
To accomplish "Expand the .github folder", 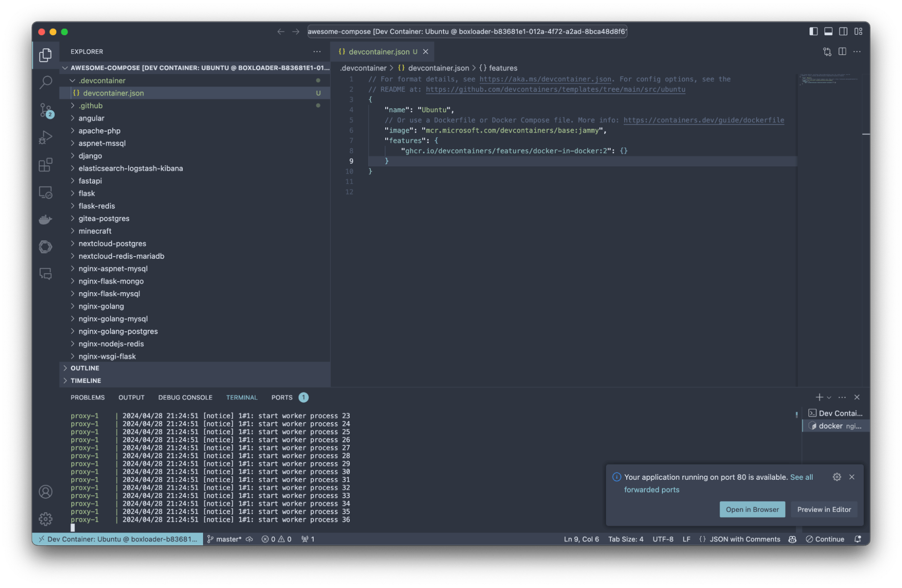I will tap(195, 106).
